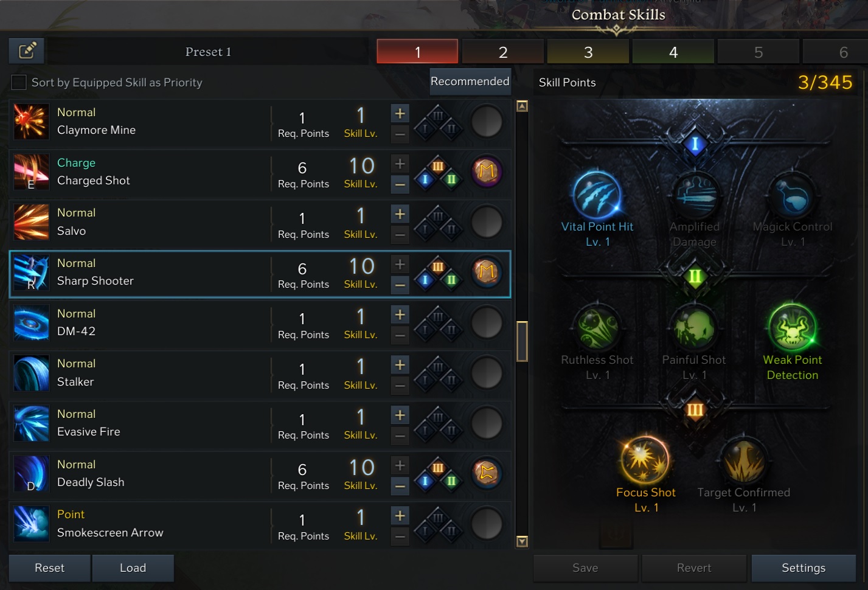Raise DM-42 skill level with plus button
This screenshot has height=590, width=868.
point(400,314)
